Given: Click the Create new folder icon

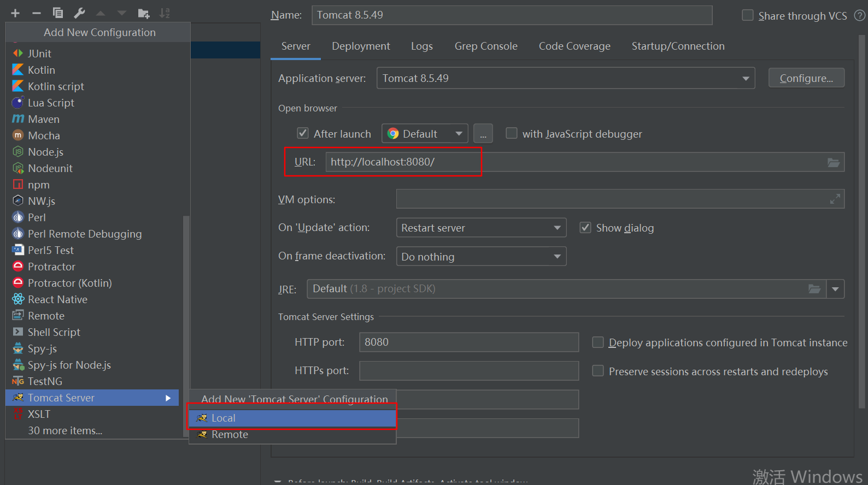Looking at the screenshot, I should tap(144, 13).
